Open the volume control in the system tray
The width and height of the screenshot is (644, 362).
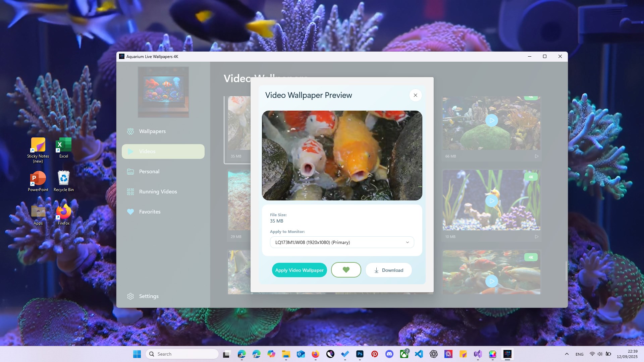point(600,354)
